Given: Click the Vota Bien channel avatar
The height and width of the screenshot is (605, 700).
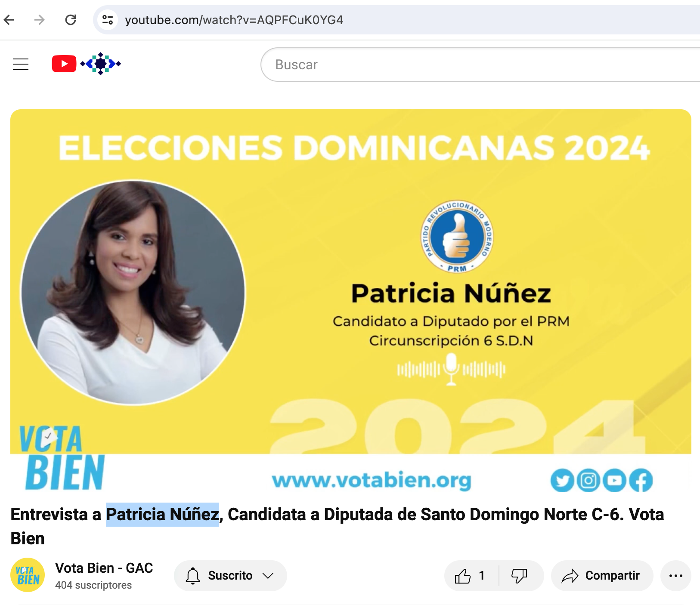Looking at the screenshot, I should point(28,575).
